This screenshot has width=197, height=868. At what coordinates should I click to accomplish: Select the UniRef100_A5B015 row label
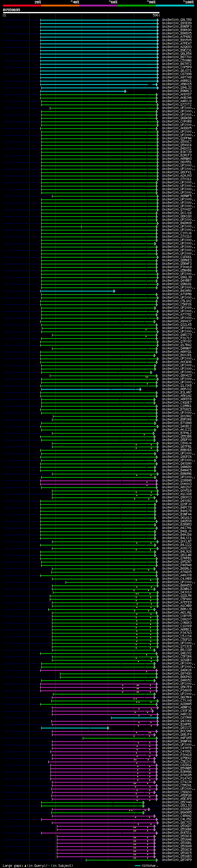tap(176, 84)
